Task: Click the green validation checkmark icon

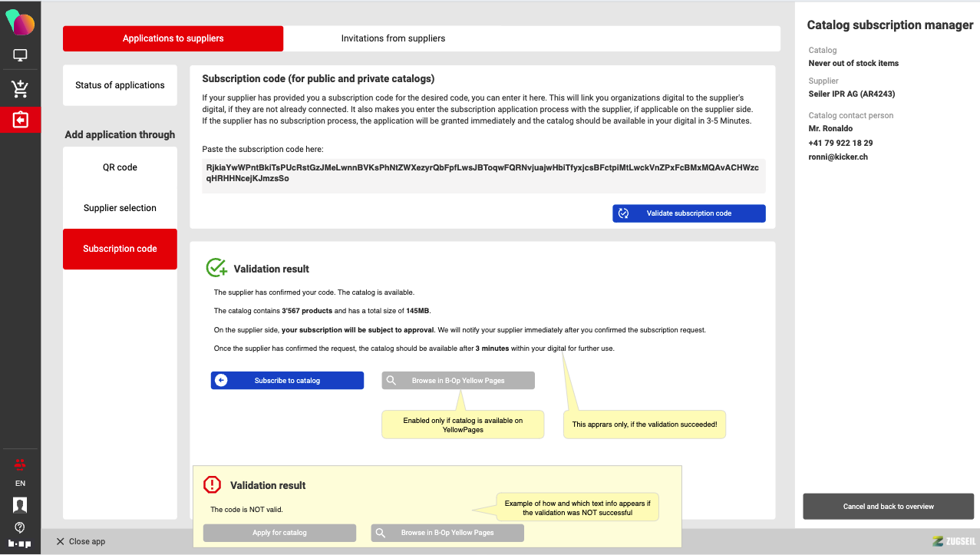Action: (216, 268)
